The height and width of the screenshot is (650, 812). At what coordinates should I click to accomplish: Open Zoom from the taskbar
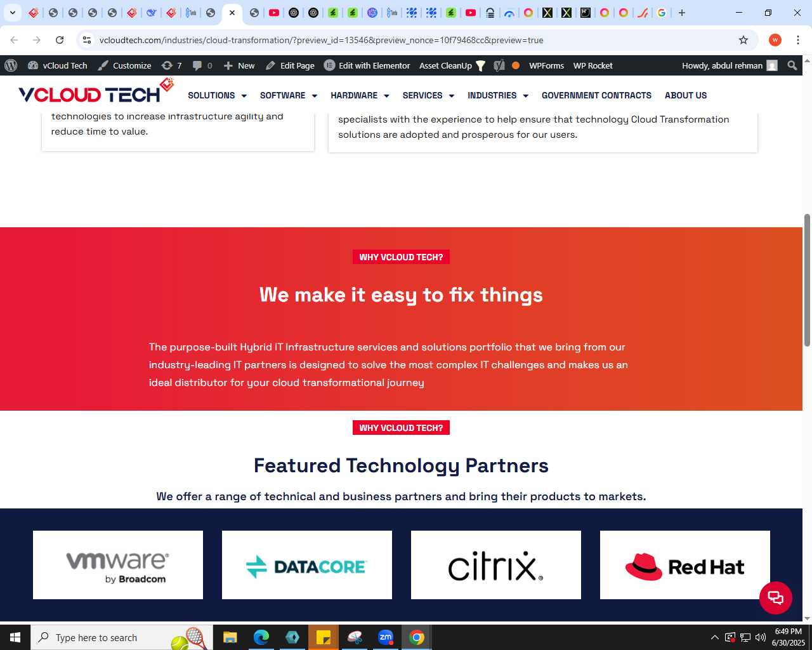[x=386, y=637]
